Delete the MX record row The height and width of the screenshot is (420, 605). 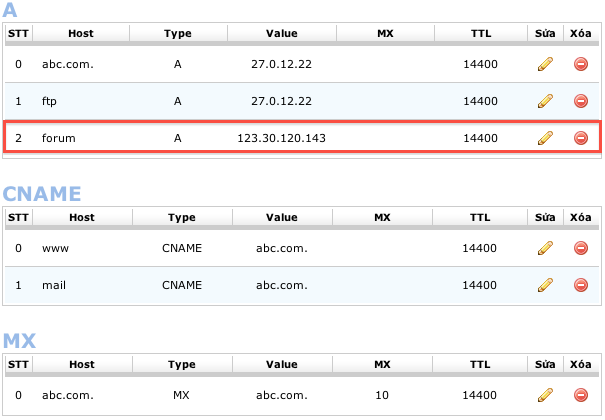pos(580,395)
